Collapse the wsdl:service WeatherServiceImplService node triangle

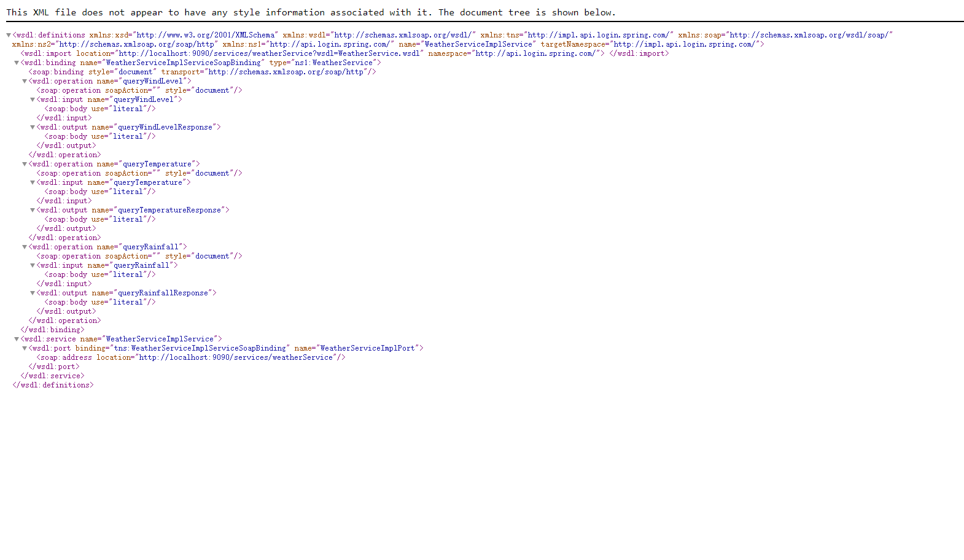click(17, 339)
